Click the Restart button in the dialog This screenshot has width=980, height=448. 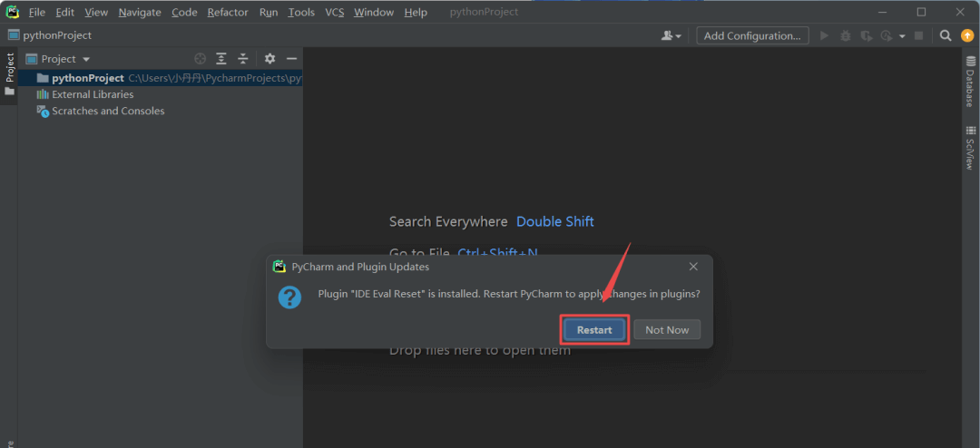point(594,330)
